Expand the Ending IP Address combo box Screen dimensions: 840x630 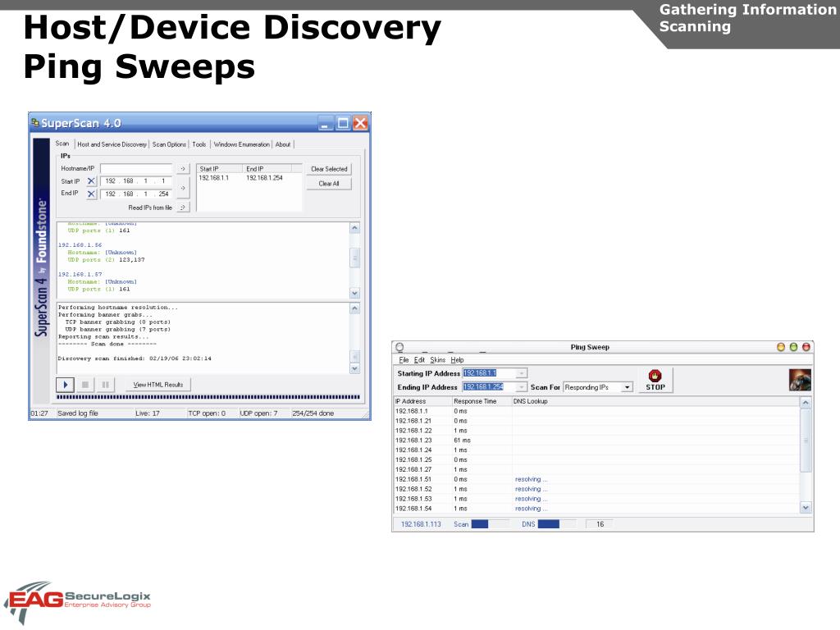point(521,387)
